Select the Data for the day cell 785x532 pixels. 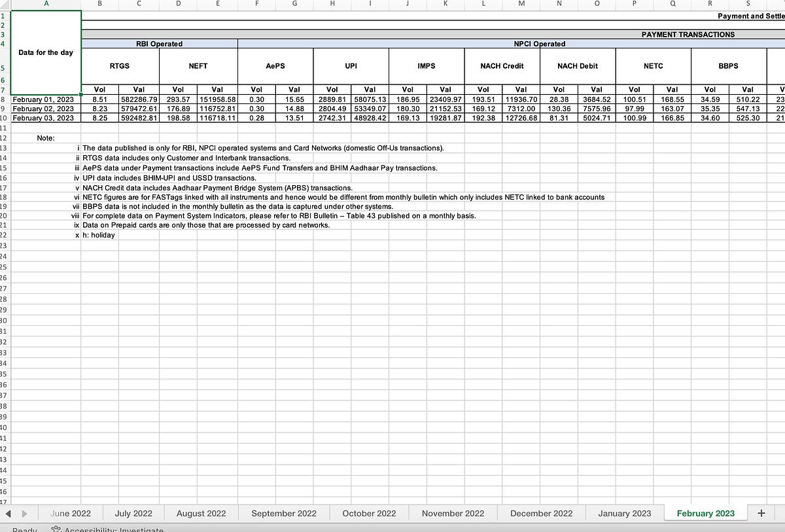(46, 52)
